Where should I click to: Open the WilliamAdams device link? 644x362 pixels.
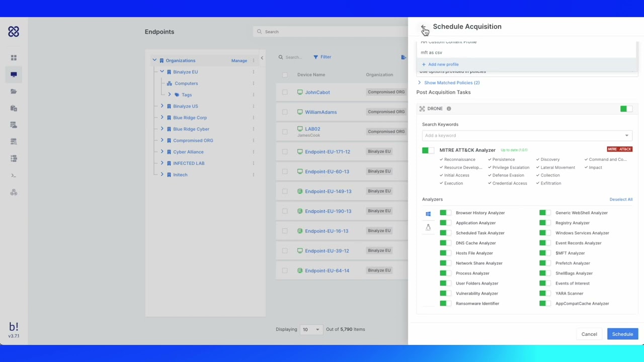320,112
